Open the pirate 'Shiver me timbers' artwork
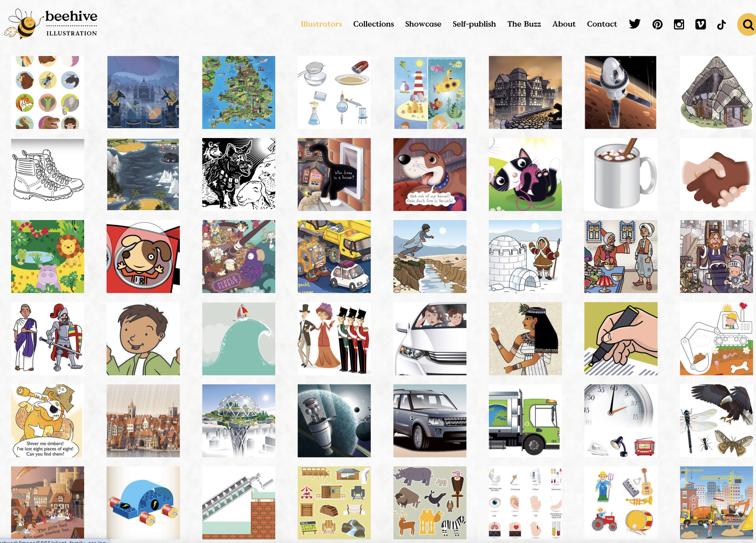The height and width of the screenshot is (543, 756). (x=47, y=421)
